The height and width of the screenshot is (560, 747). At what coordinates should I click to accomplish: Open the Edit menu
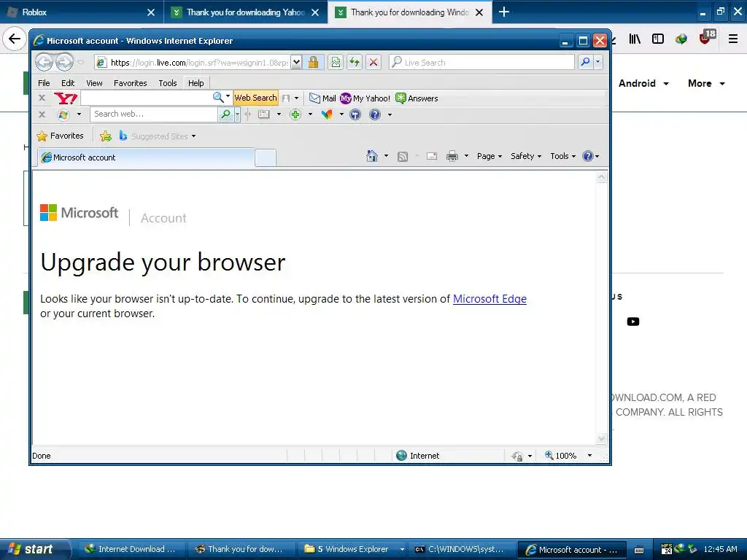tap(68, 83)
